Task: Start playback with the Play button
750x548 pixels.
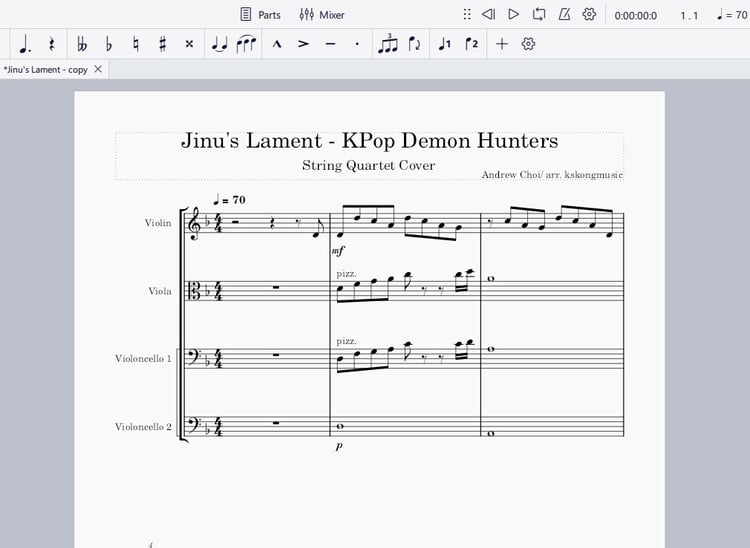Action: [x=513, y=14]
